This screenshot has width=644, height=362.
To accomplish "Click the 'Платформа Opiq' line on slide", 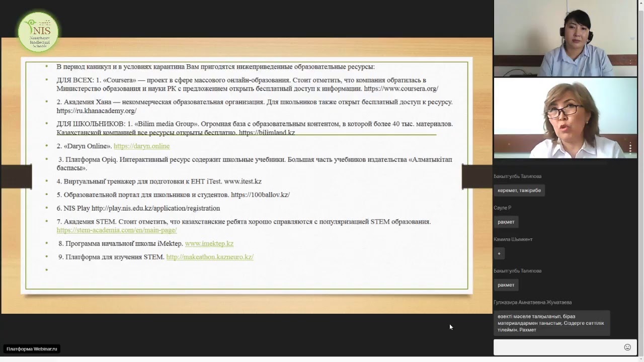I will coord(255,164).
